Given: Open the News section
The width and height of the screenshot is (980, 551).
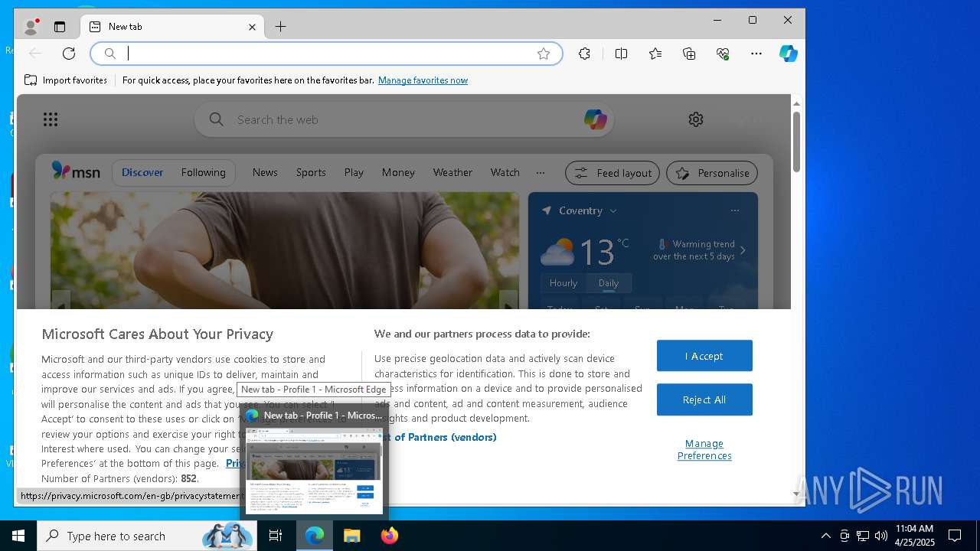Looking at the screenshot, I should [x=265, y=173].
